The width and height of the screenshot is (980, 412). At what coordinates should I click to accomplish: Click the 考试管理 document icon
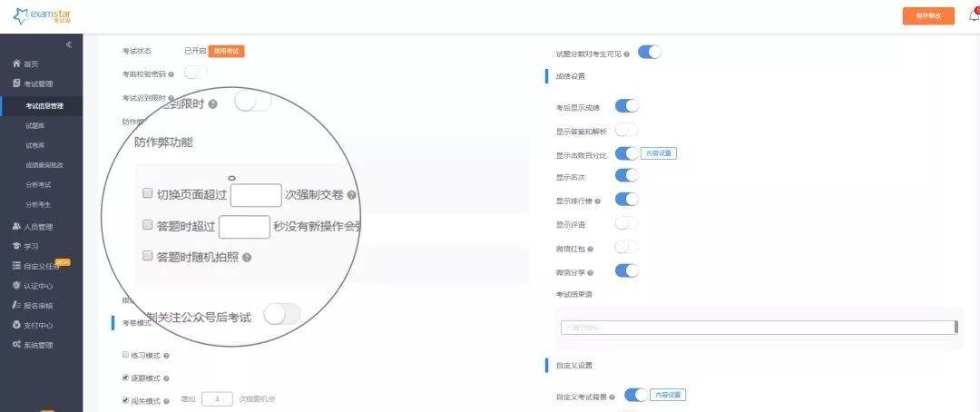[17, 83]
